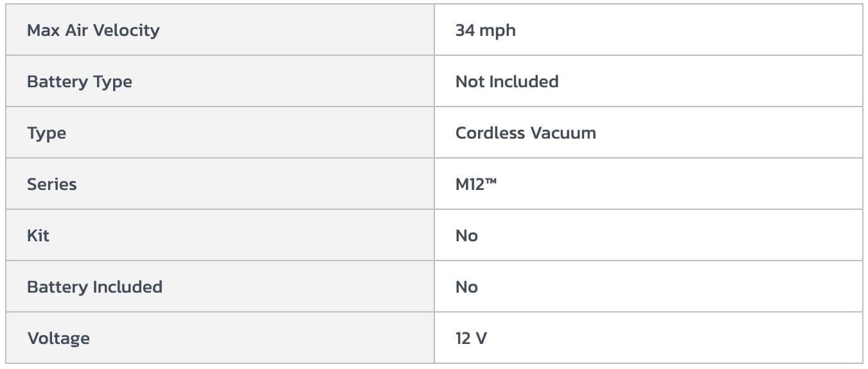
Task: Click the 'Battery Type' label cell
Action: coord(80,82)
